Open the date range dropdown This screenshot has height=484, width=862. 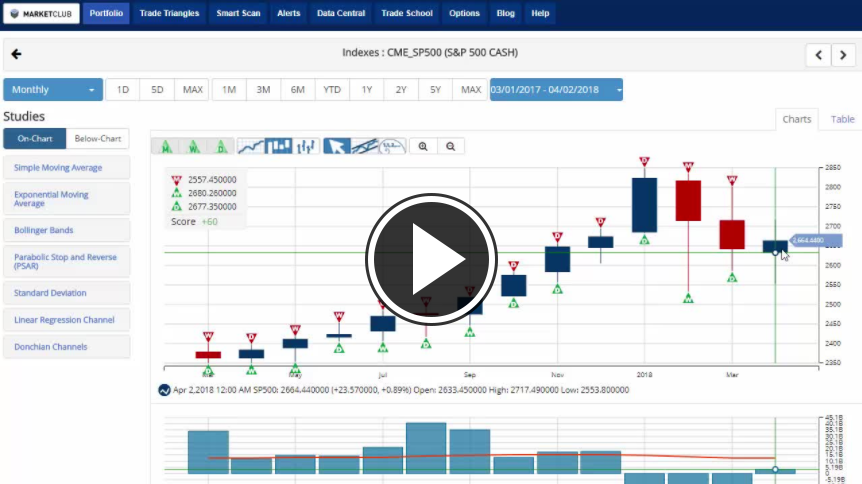click(x=556, y=90)
